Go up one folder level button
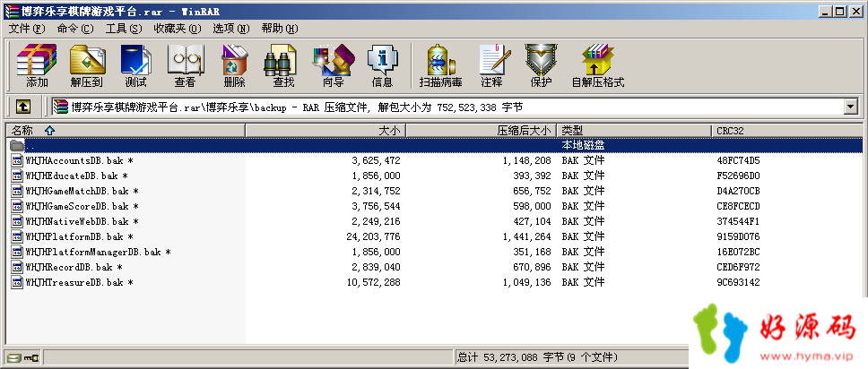Image resolution: width=868 pixels, height=369 pixels. coord(22,107)
